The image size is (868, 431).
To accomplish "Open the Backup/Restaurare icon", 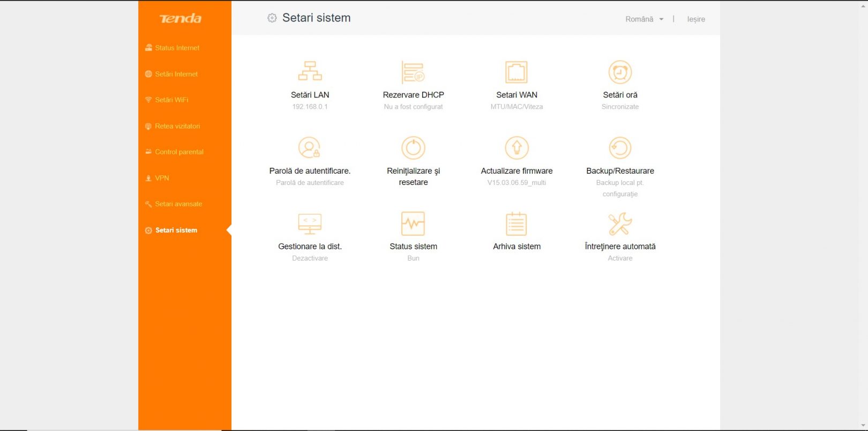I will 620,147.
